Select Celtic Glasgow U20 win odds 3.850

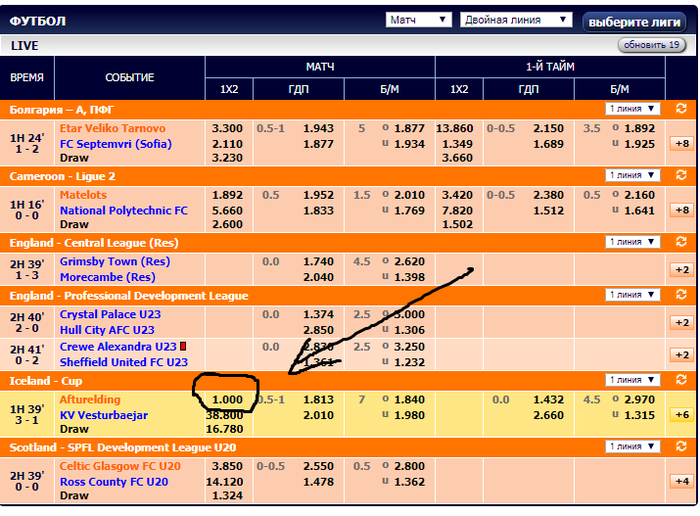pyautogui.click(x=227, y=466)
